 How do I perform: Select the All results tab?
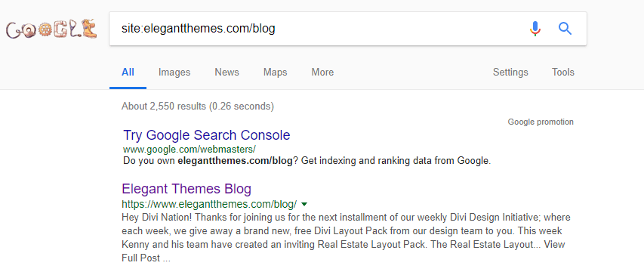[x=128, y=73]
